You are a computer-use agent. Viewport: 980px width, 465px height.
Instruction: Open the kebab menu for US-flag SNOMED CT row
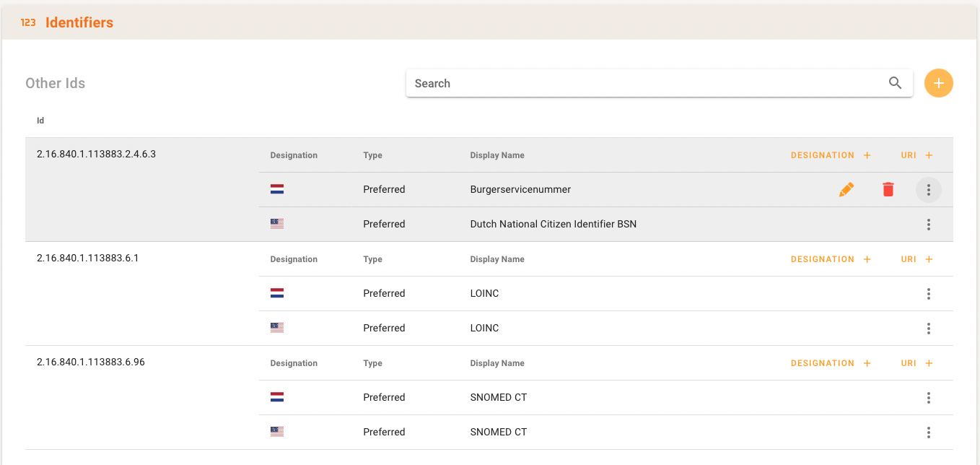tap(928, 433)
